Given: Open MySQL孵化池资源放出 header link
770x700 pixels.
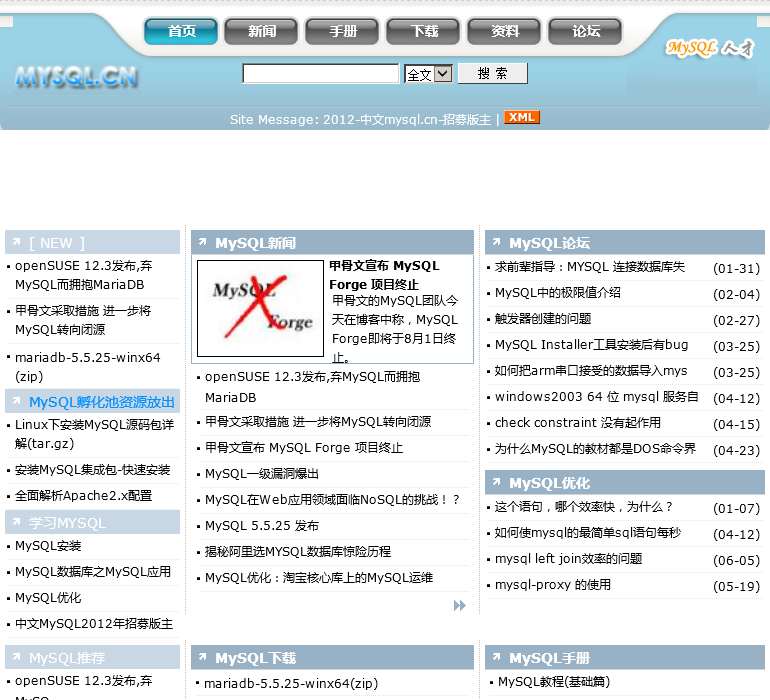Looking at the screenshot, I should tap(102, 402).
